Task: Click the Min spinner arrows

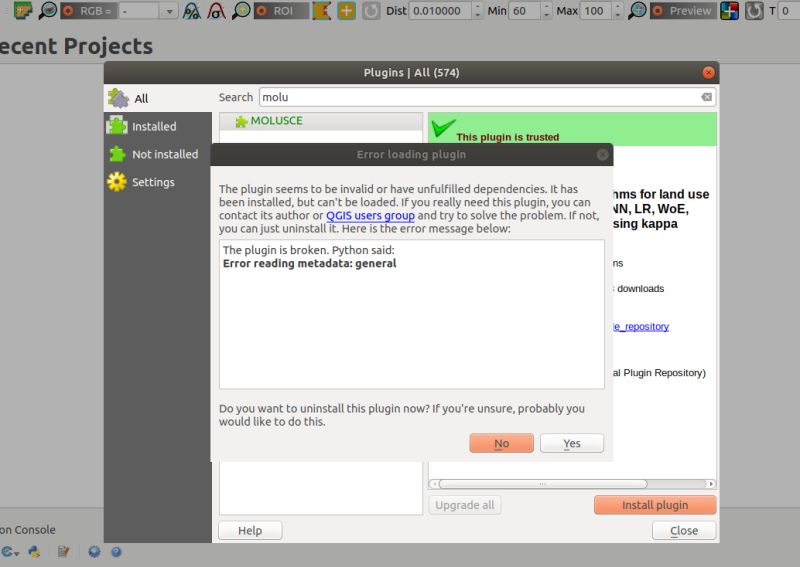Action: 546,11
